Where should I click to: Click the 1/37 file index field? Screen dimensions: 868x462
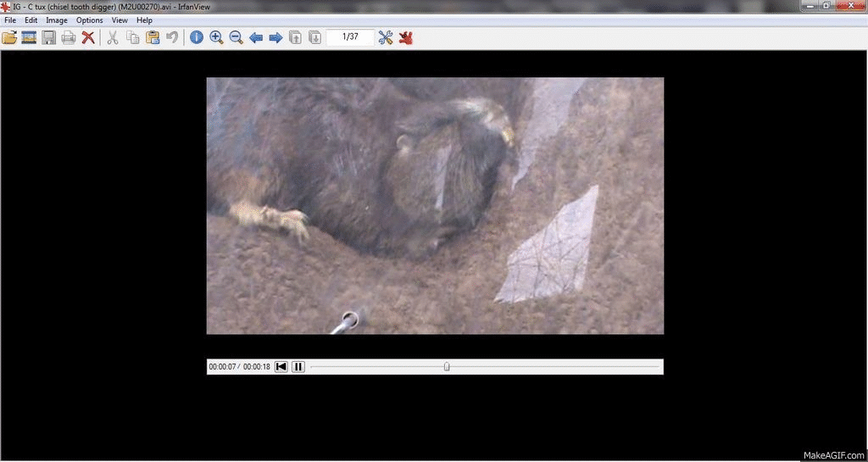click(x=350, y=37)
